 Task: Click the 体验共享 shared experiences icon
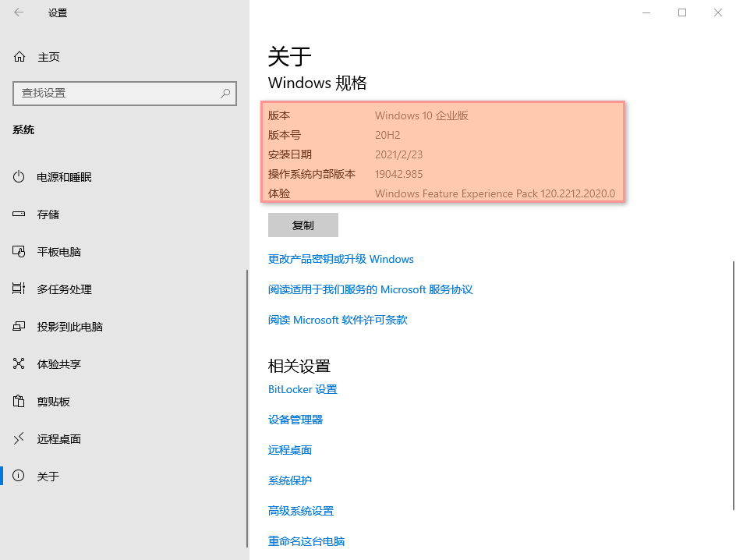(x=19, y=364)
